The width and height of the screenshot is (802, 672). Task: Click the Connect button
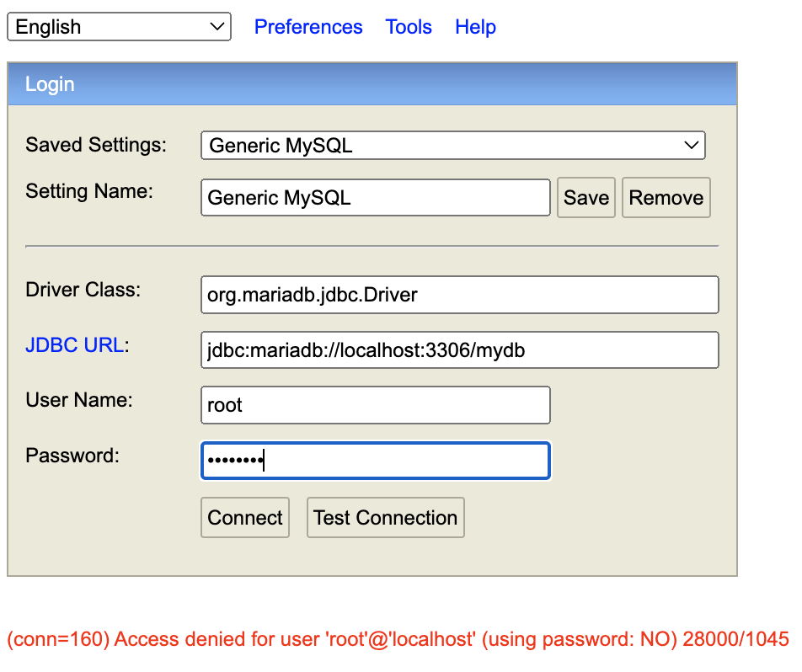(x=245, y=518)
